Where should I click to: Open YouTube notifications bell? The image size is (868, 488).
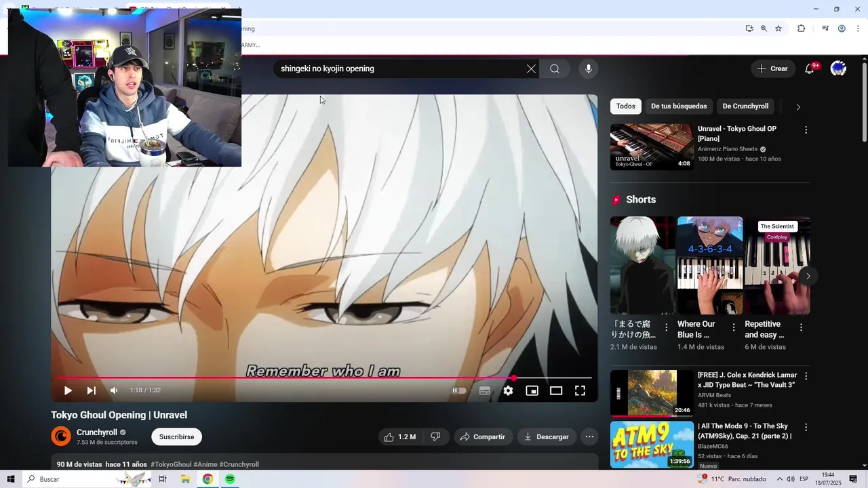point(809,68)
